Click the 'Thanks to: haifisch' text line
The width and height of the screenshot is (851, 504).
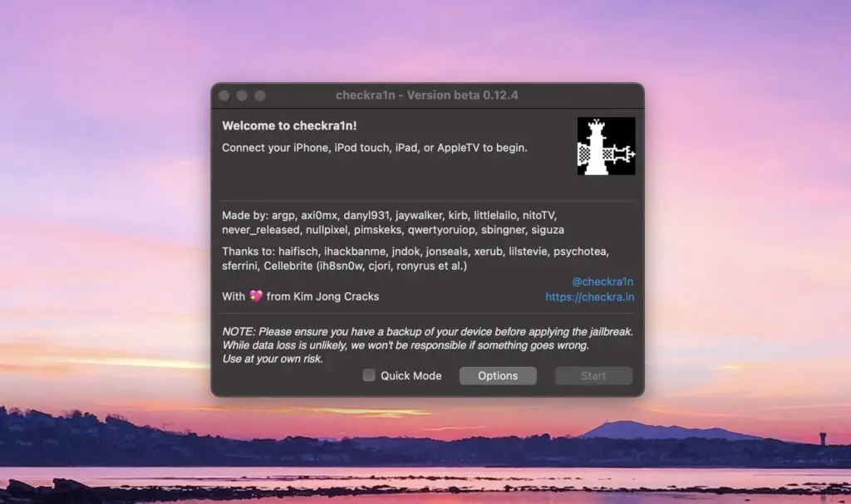coord(416,252)
